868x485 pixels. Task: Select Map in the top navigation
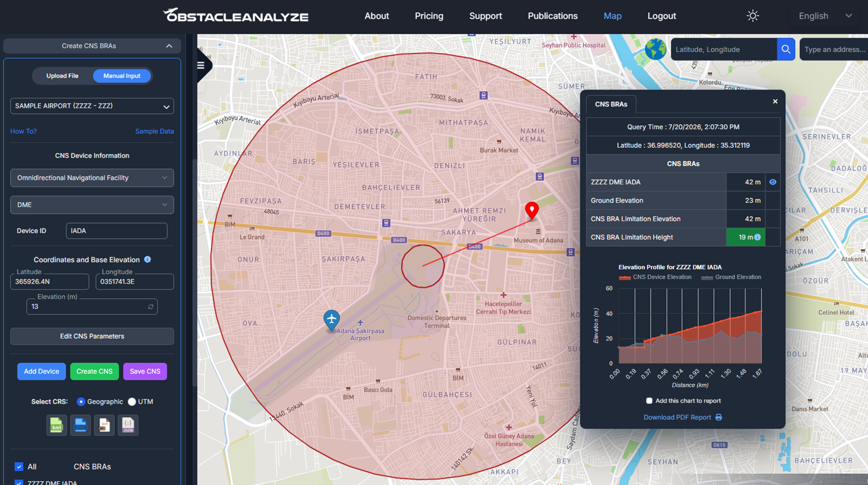(612, 16)
